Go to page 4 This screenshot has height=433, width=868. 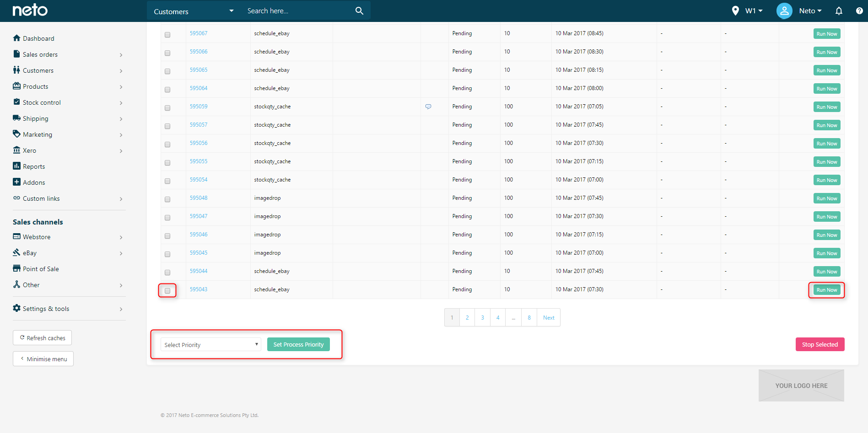(498, 317)
